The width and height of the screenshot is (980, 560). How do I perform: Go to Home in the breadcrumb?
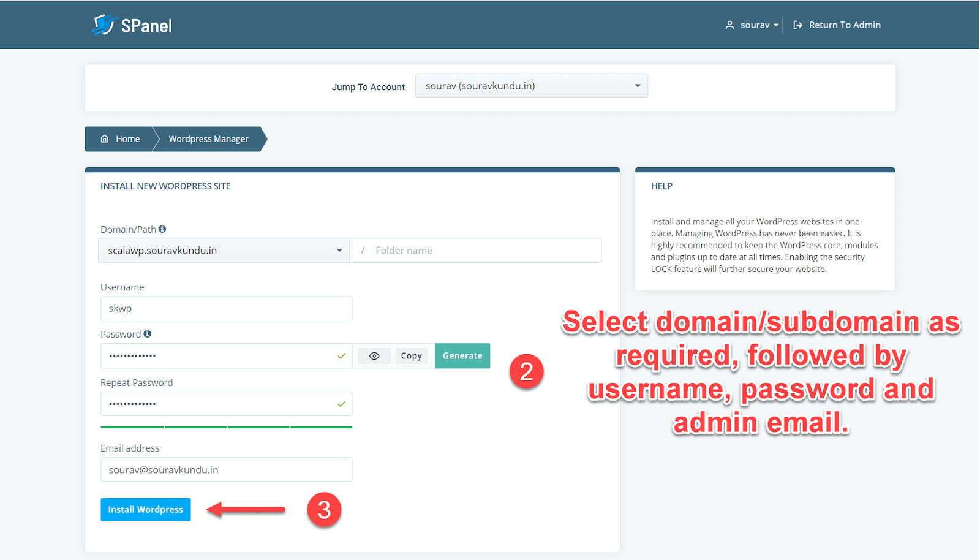tap(121, 139)
